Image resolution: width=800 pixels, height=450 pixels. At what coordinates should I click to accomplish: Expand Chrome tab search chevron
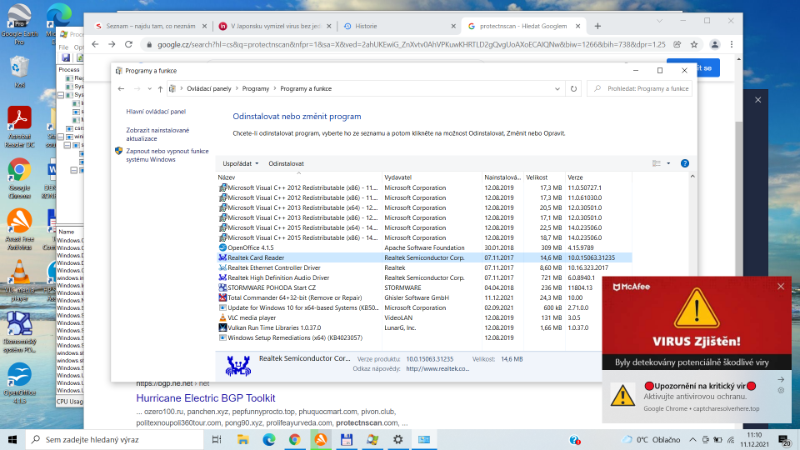(659, 21)
